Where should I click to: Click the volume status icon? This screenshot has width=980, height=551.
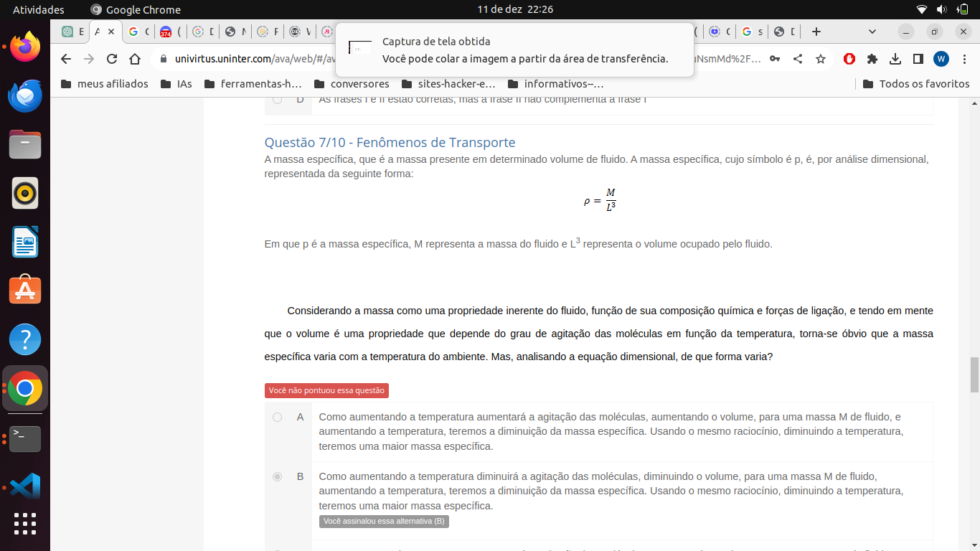942,9
